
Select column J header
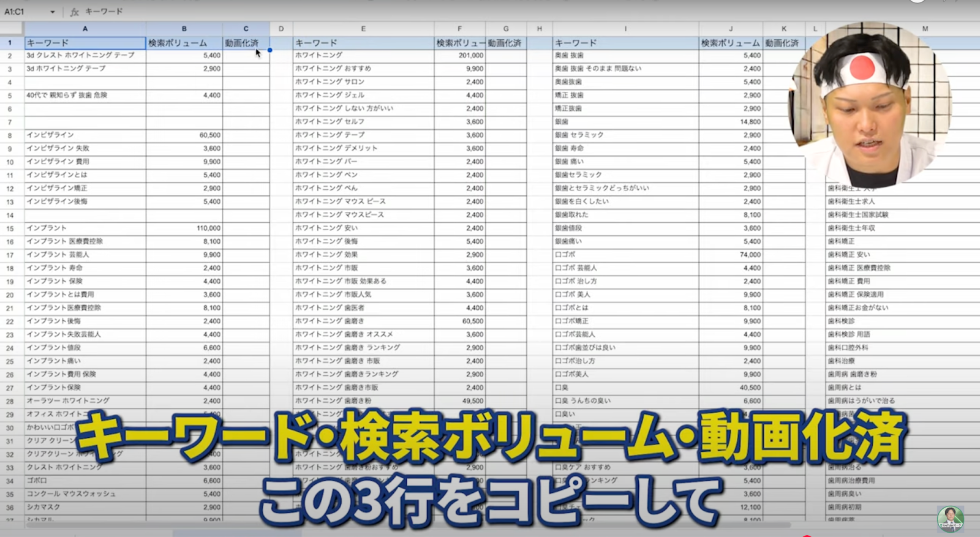[x=731, y=29]
